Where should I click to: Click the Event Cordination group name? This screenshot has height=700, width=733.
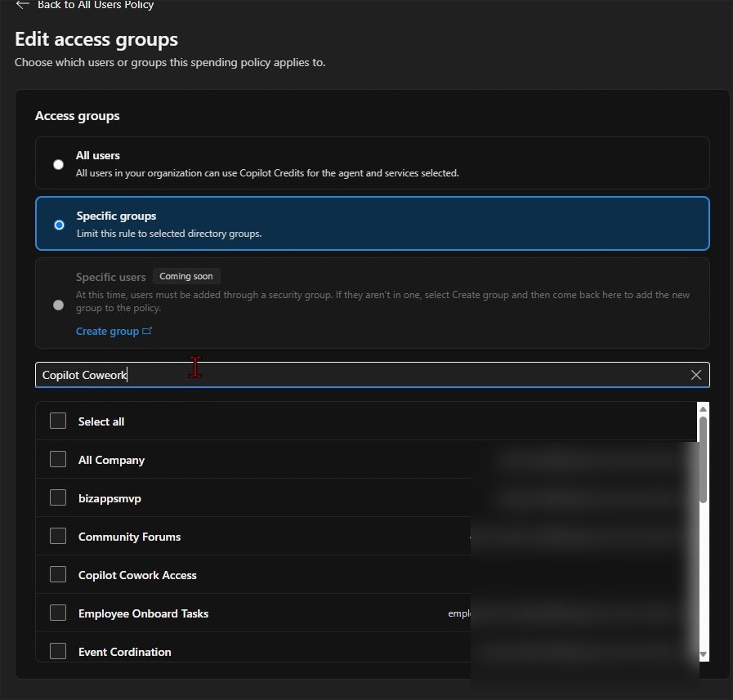click(x=125, y=652)
